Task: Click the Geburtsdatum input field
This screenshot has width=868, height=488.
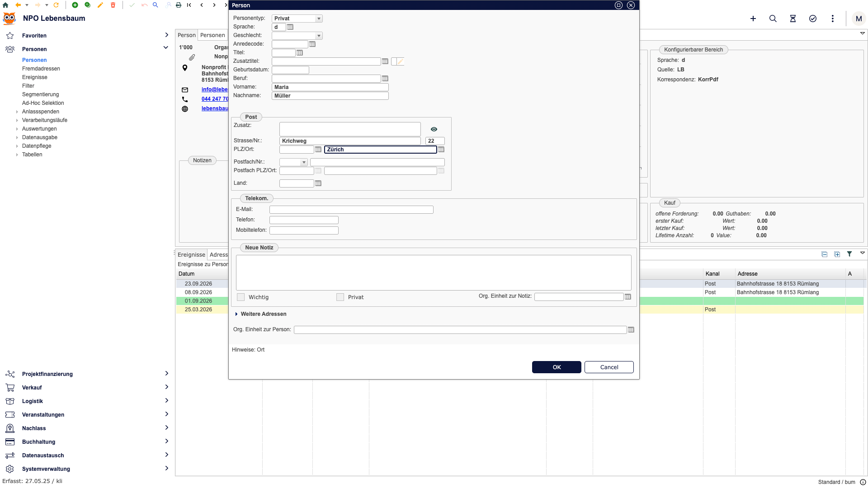Action: (x=290, y=70)
